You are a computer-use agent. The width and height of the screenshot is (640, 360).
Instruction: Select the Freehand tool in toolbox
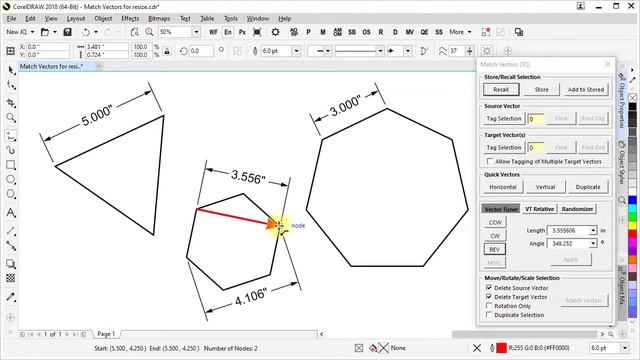coord(11,136)
